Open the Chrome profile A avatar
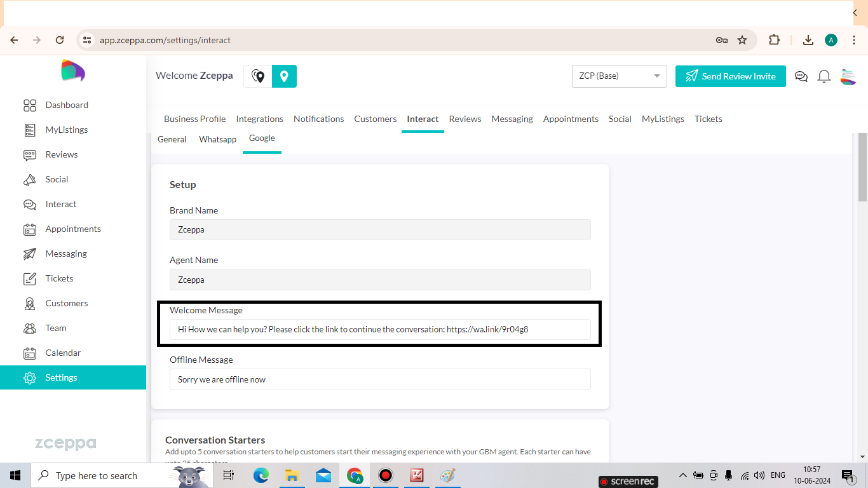This screenshot has width=868, height=488. [831, 40]
